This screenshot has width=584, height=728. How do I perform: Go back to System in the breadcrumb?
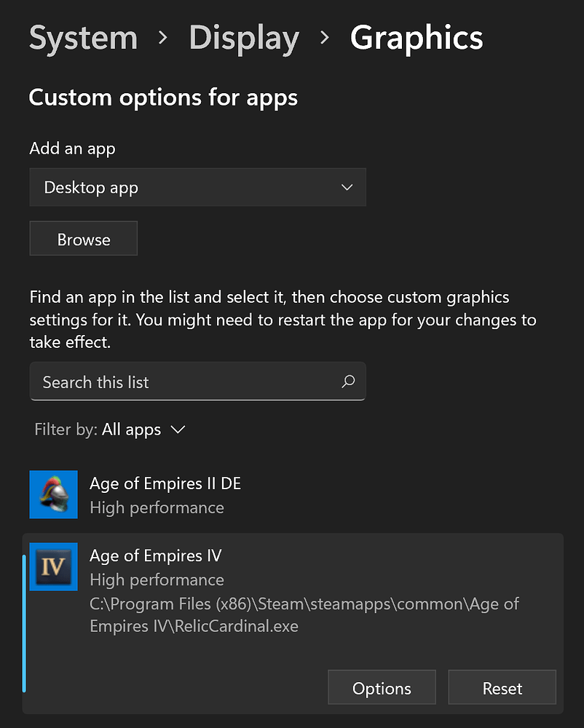click(x=83, y=38)
